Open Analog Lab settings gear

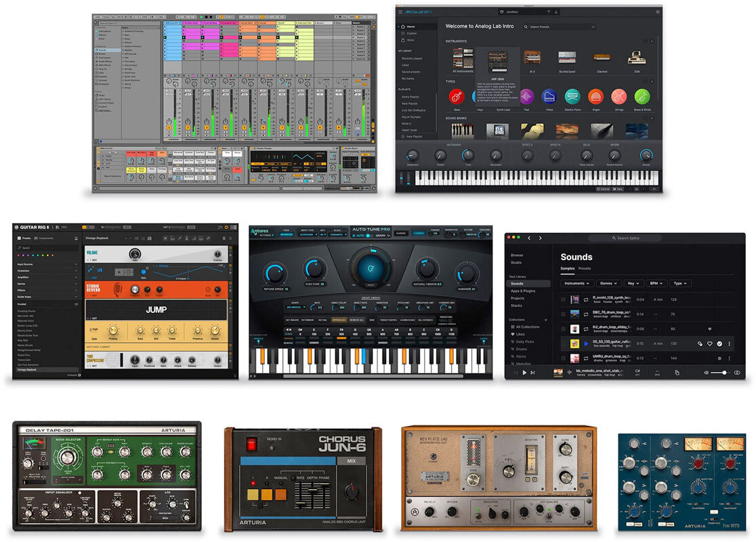tap(657, 12)
